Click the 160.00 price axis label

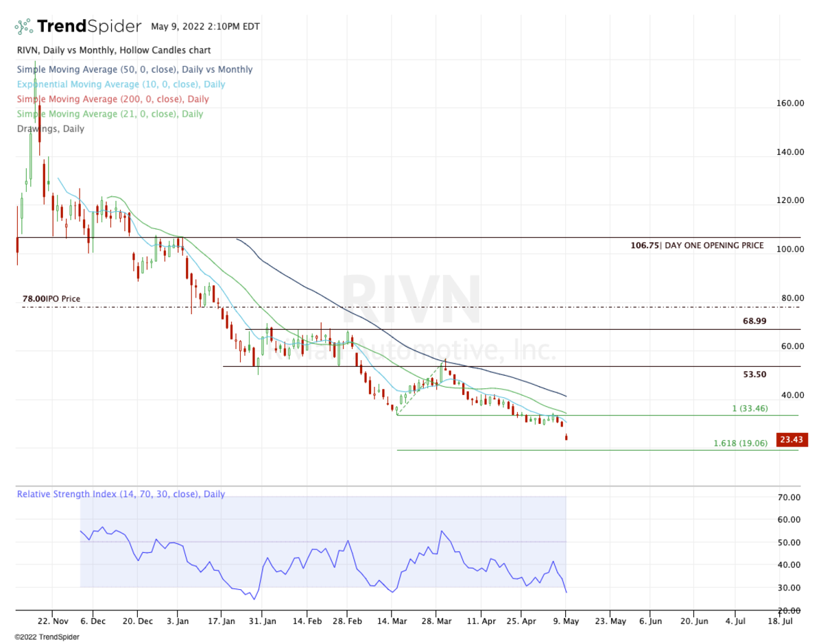click(x=791, y=104)
